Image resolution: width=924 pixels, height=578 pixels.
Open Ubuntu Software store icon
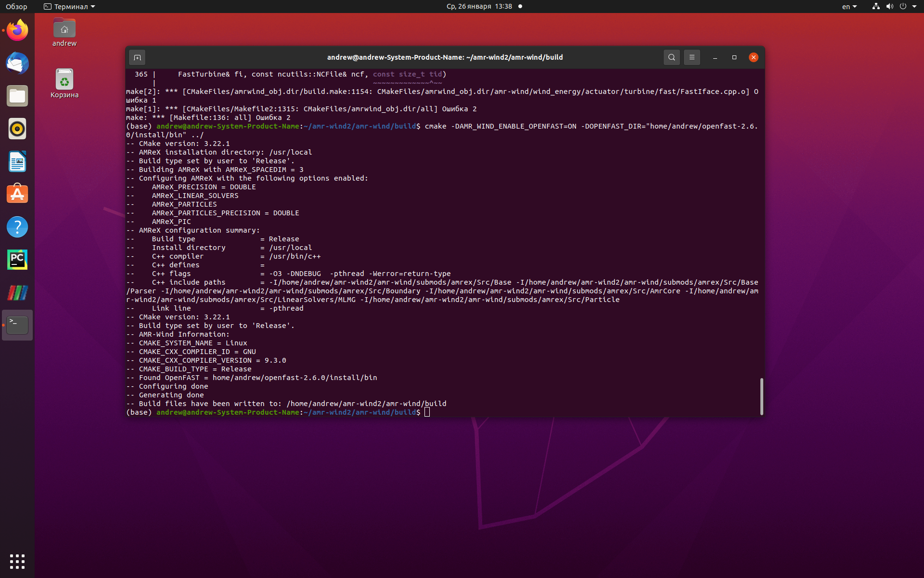pyautogui.click(x=17, y=195)
